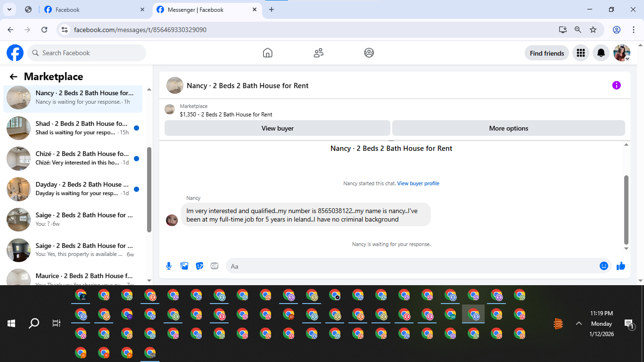Open emoji picker smiley icon
This screenshot has width=644, height=362.
[x=604, y=266]
